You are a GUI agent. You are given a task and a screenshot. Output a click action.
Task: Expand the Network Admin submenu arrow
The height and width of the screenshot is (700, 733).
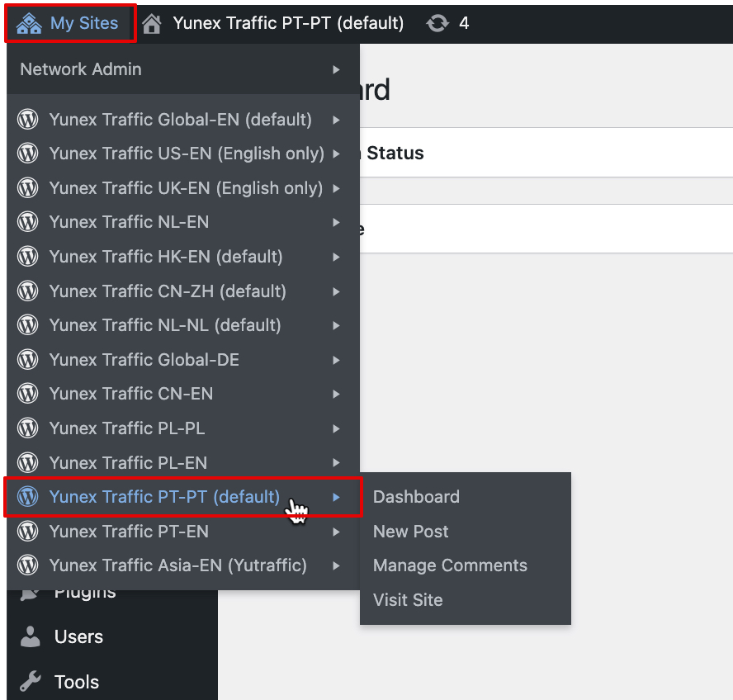(x=336, y=70)
